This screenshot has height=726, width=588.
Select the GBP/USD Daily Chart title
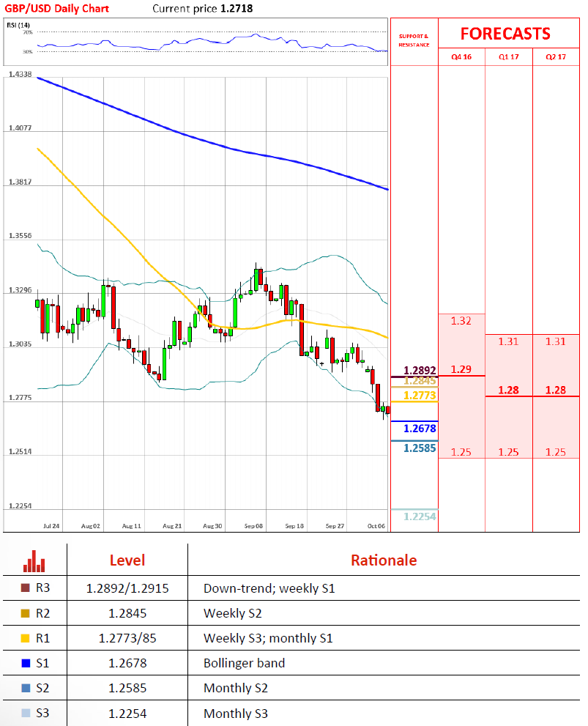(x=56, y=8)
